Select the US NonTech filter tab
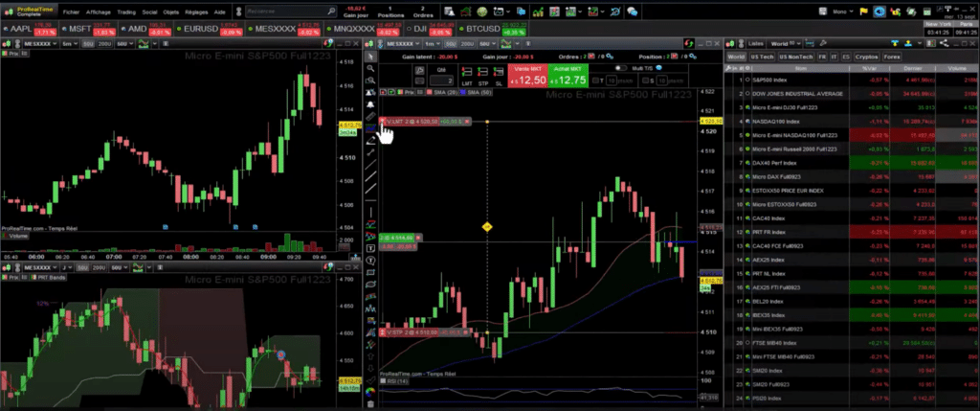Image resolution: width=980 pixels, height=411 pixels. (x=795, y=57)
